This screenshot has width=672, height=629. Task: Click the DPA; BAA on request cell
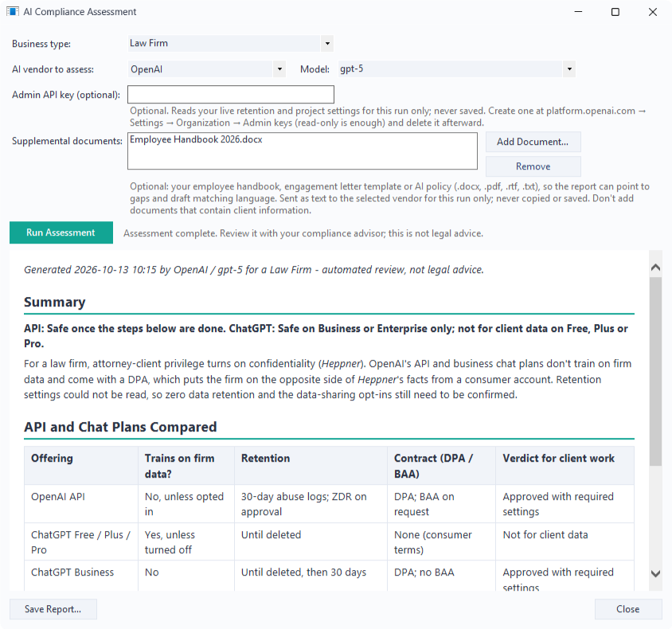tap(441, 504)
